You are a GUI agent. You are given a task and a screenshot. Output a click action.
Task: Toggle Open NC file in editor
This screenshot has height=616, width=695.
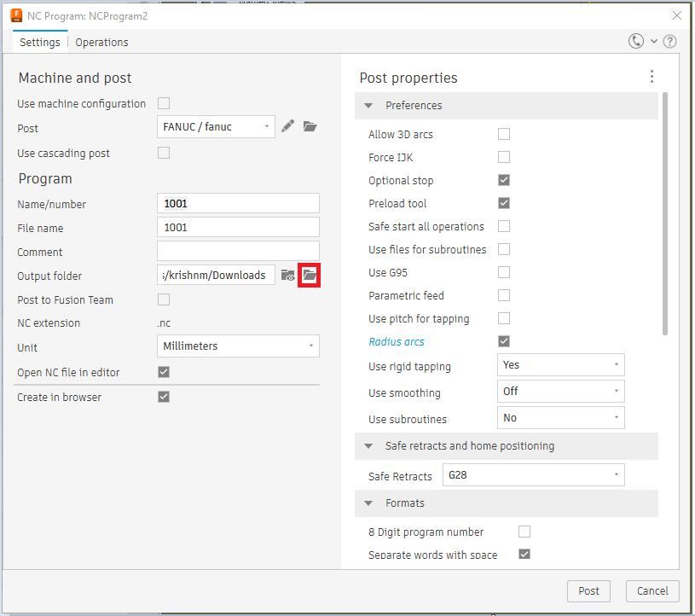click(164, 372)
